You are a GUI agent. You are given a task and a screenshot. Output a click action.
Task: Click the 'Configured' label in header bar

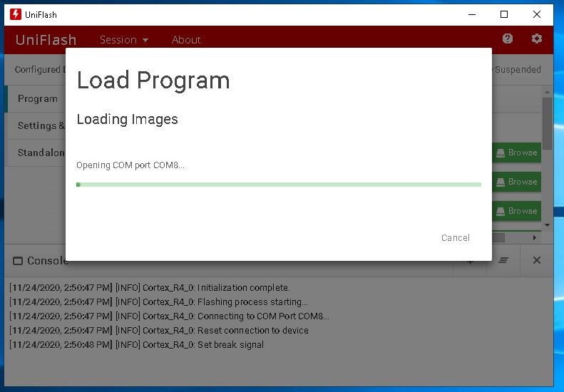[37, 69]
